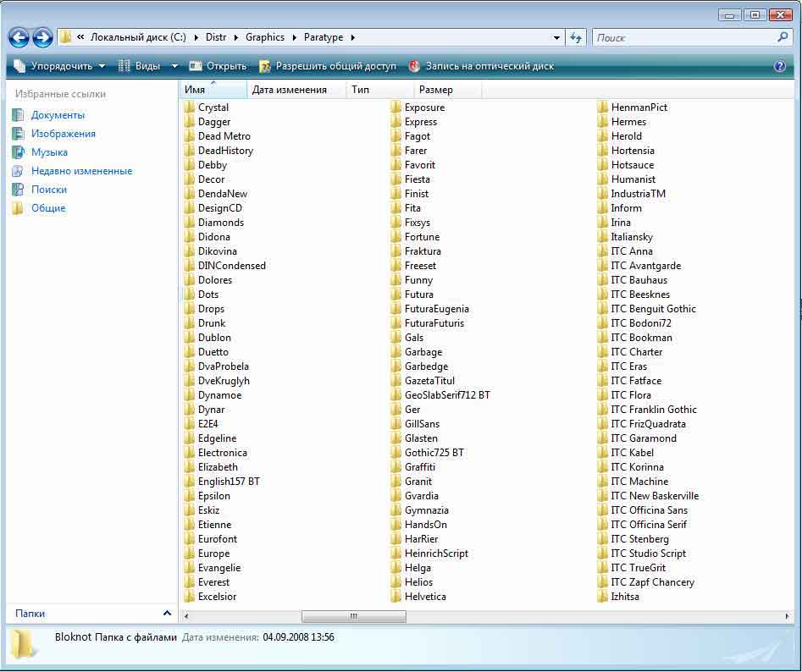Expand the address bar history dropdown
This screenshot has height=672, width=802.
coord(556,38)
